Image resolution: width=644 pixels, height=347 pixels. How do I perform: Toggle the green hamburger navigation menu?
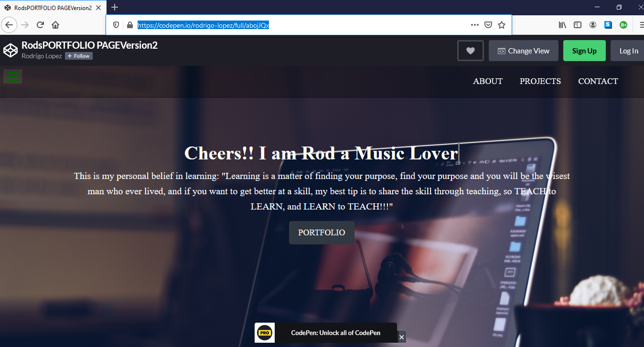13,76
